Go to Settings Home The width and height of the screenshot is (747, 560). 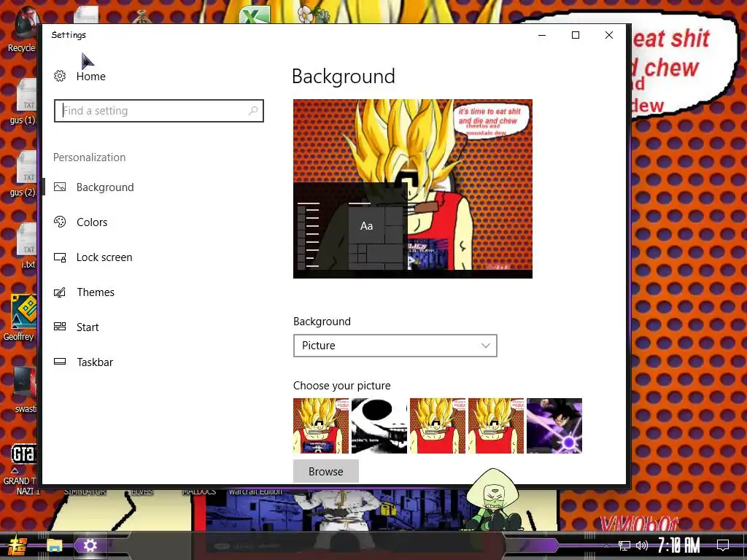point(91,76)
